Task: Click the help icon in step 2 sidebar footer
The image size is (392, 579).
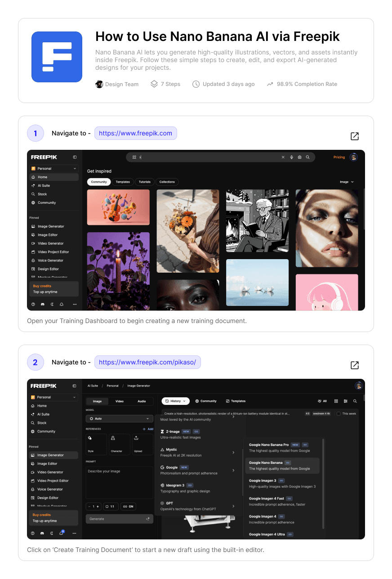Action: click(33, 533)
